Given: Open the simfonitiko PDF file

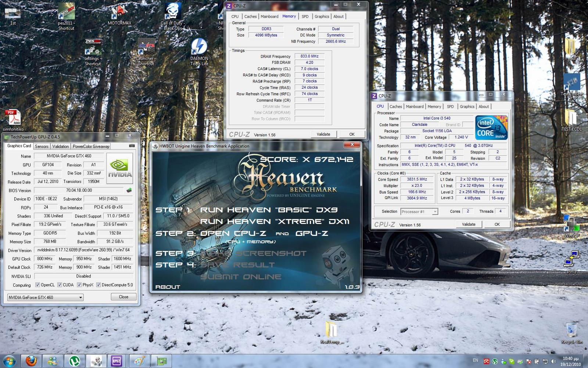Looking at the screenshot, I should (13, 120).
